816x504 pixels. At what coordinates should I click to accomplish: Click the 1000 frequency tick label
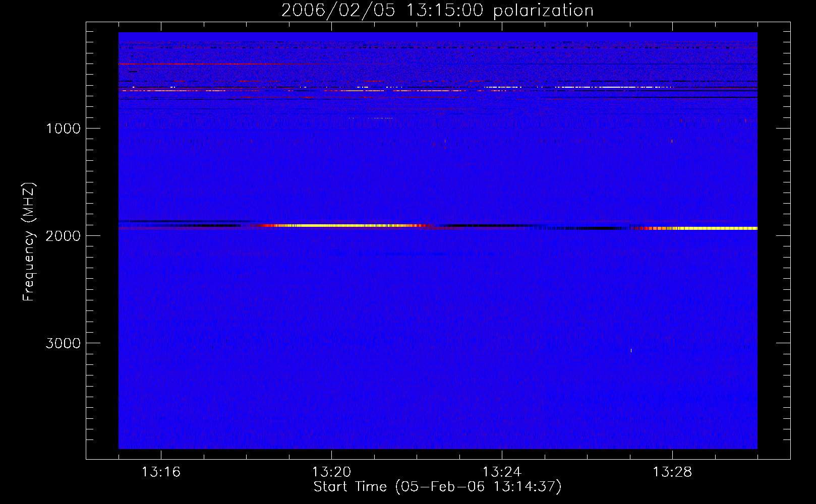pos(63,129)
